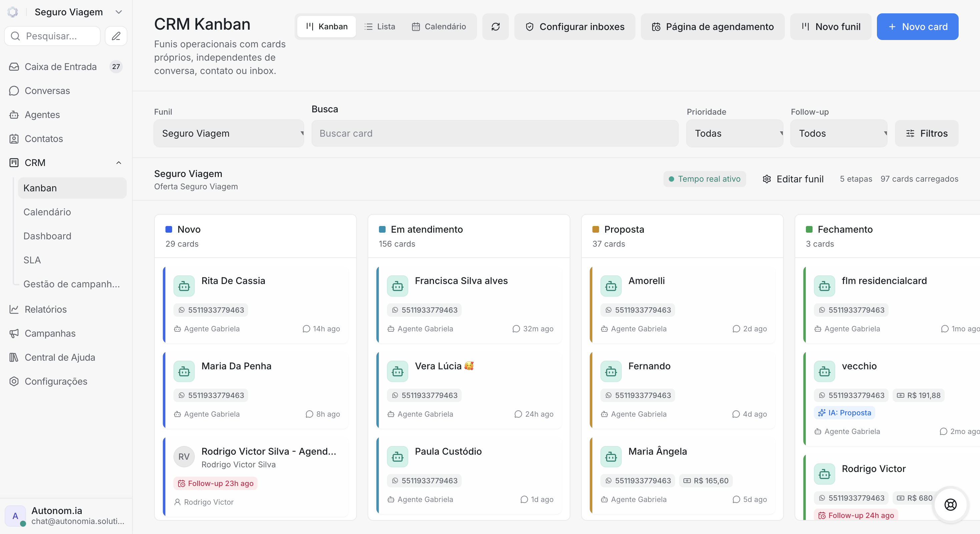980x534 pixels.
Task: Click the 14h ago comment indicator on Rita card
Action: (x=321, y=329)
